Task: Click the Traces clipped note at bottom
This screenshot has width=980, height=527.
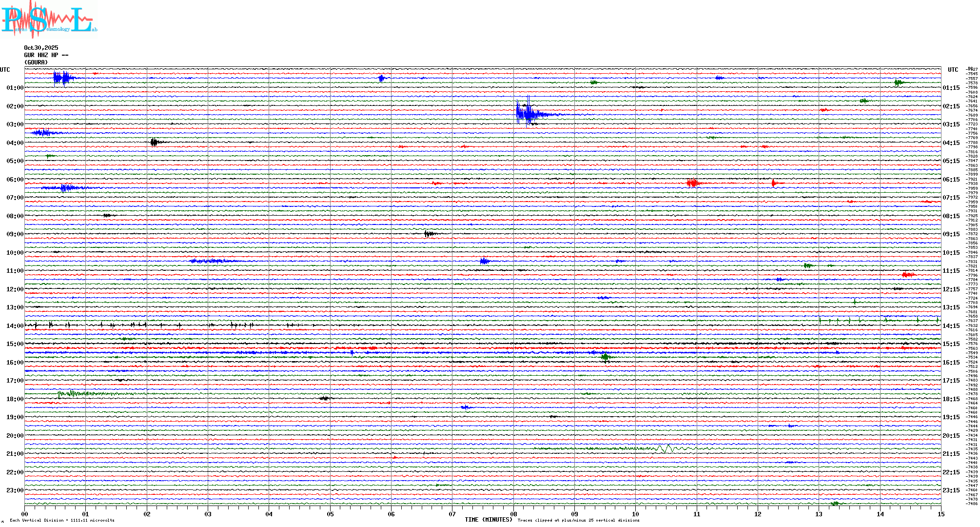Action: point(578,520)
